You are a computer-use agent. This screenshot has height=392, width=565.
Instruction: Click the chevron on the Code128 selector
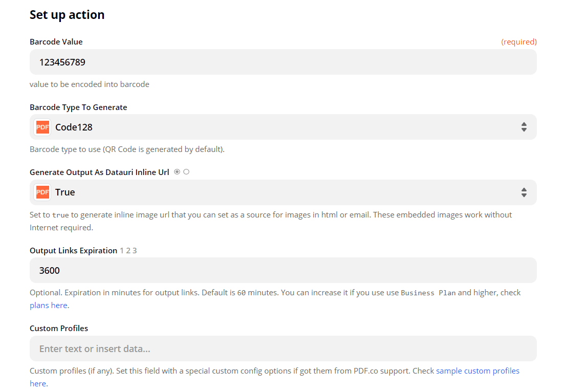[x=524, y=127]
